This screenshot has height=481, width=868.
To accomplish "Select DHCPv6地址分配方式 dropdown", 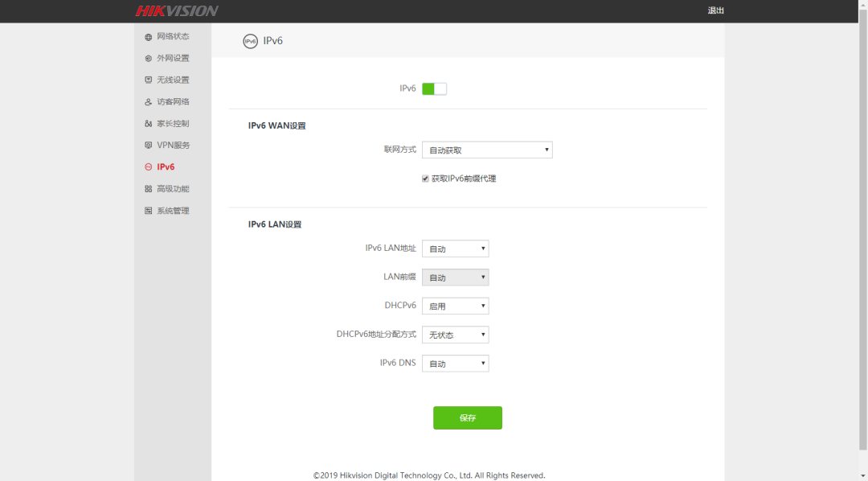I will [455, 335].
